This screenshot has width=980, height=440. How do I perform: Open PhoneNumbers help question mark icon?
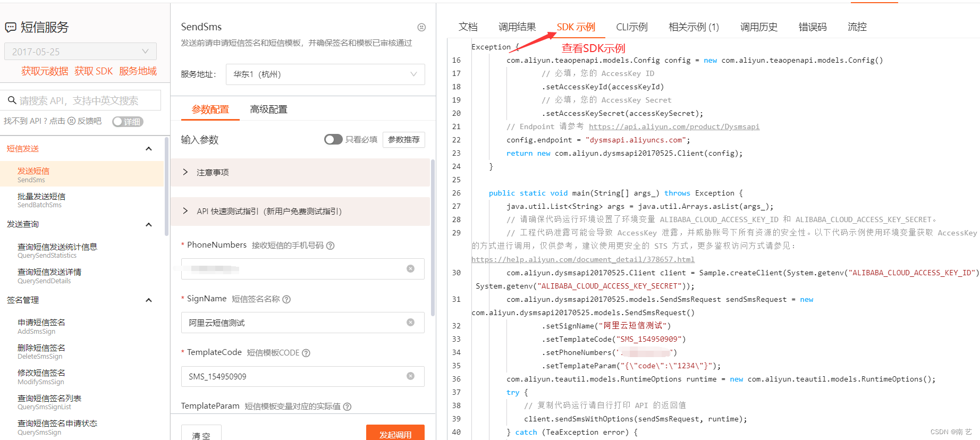330,246
